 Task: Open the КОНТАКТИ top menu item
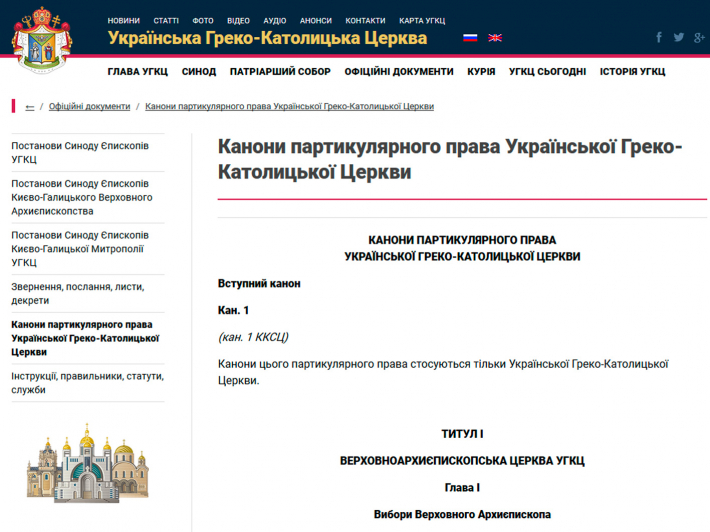tap(365, 20)
